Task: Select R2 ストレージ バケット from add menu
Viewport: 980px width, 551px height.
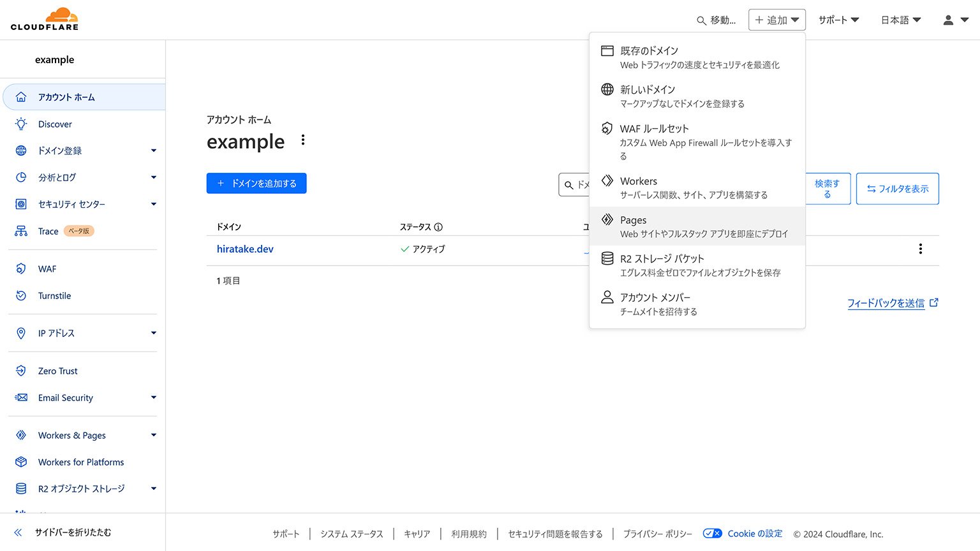Action: click(x=697, y=265)
